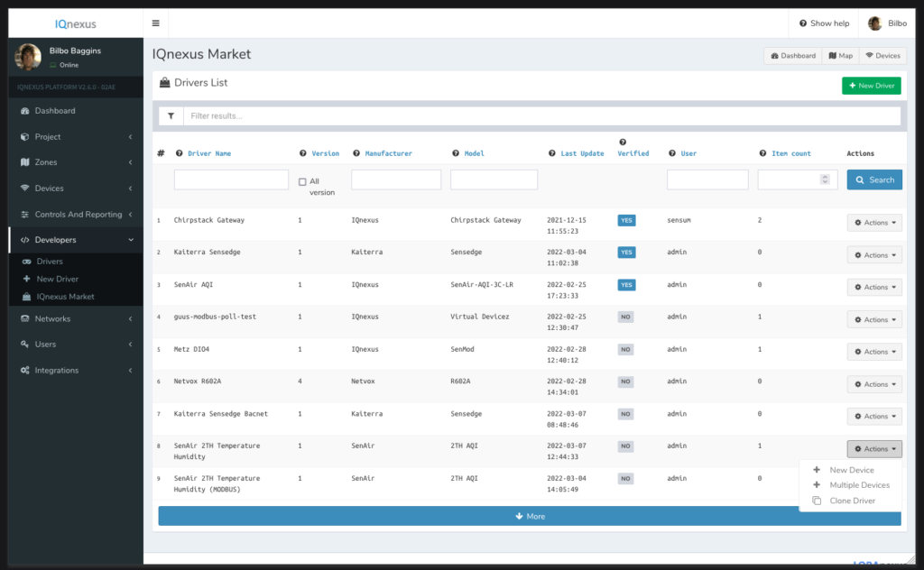Click the More button below the table
The height and width of the screenshot is (570, 924).
point(530,516)
